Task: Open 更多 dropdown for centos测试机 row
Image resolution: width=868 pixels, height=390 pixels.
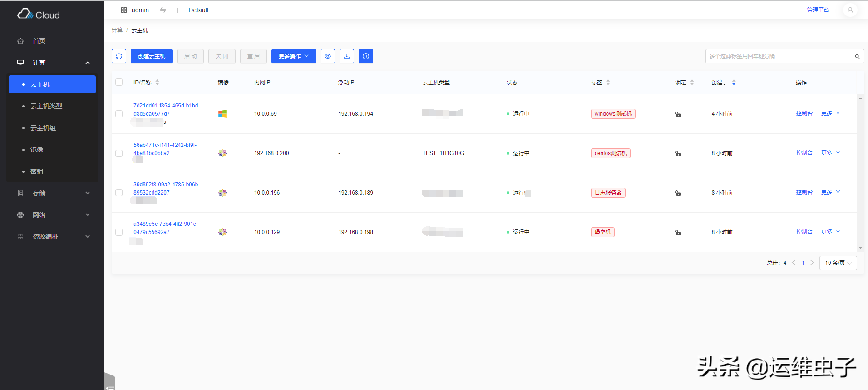Action: click(831, 153)
